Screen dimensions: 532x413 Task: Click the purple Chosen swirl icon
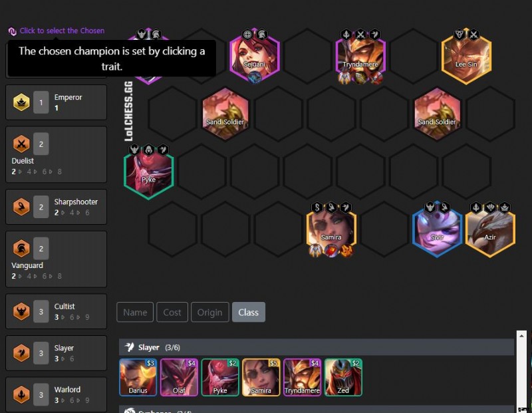(12, 31)
